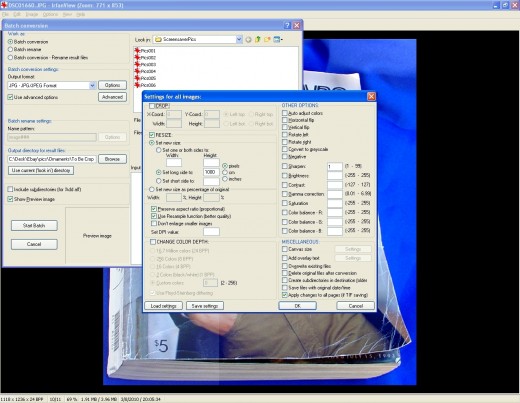Enable Horizontal flip checkbox
The height and width of the screenshot is (403, 520).
click(285, 120)
